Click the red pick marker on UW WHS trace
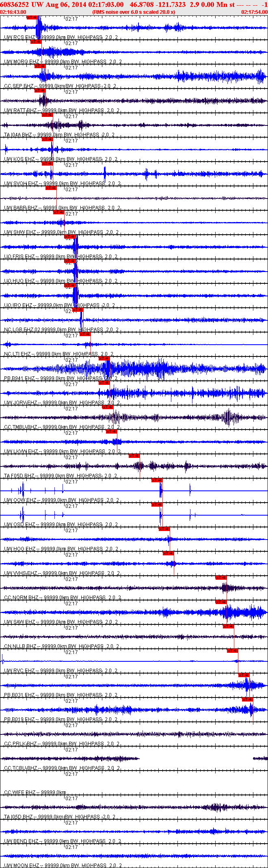 169,553
